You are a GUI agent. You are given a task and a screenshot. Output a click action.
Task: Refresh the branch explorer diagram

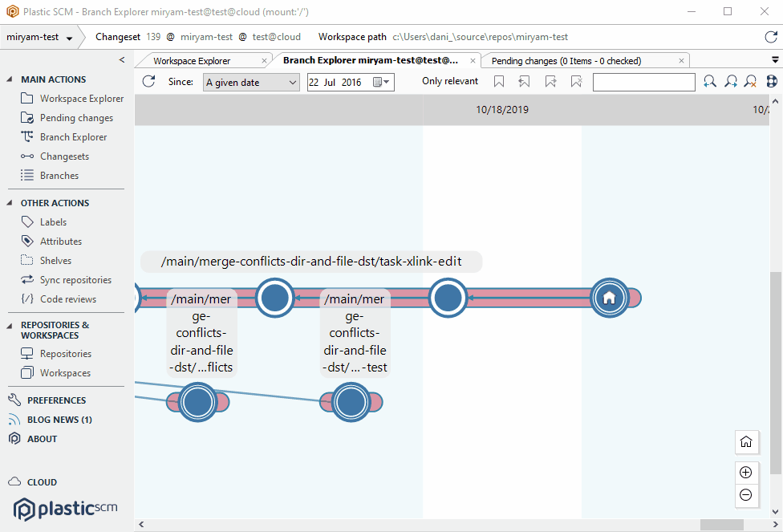pyautogui.click(x=148, y=81)
